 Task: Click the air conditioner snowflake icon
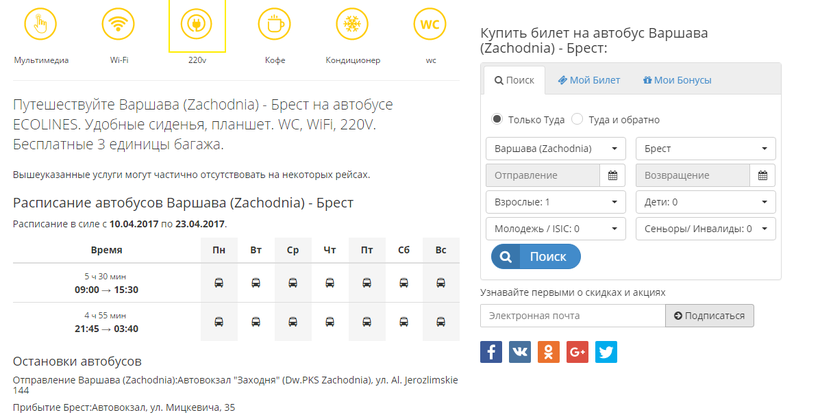352,24
